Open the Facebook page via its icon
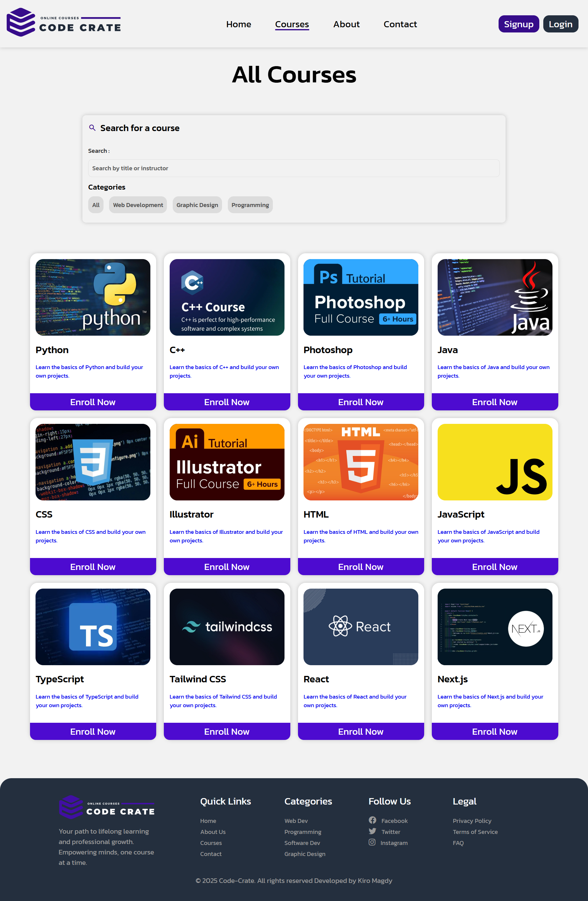Screen dimensions: 588x901 click(x=373, y=820)
